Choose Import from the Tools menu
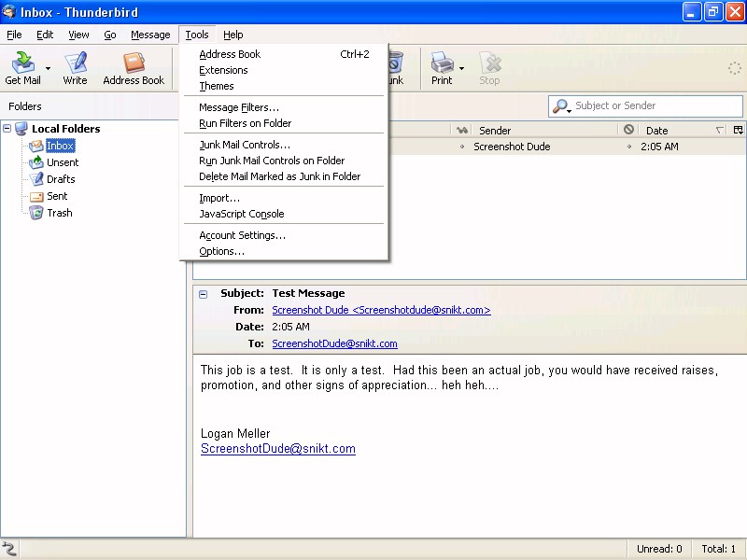 click(284, 198)
